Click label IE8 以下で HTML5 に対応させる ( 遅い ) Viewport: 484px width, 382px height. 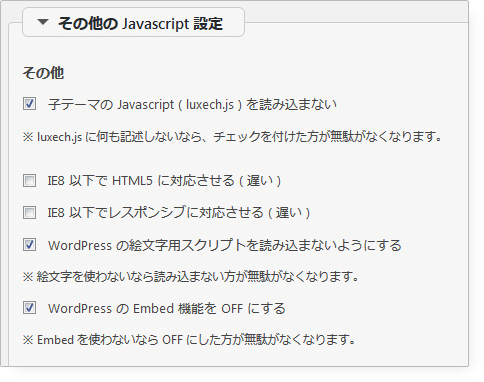(x=164, y=181)
